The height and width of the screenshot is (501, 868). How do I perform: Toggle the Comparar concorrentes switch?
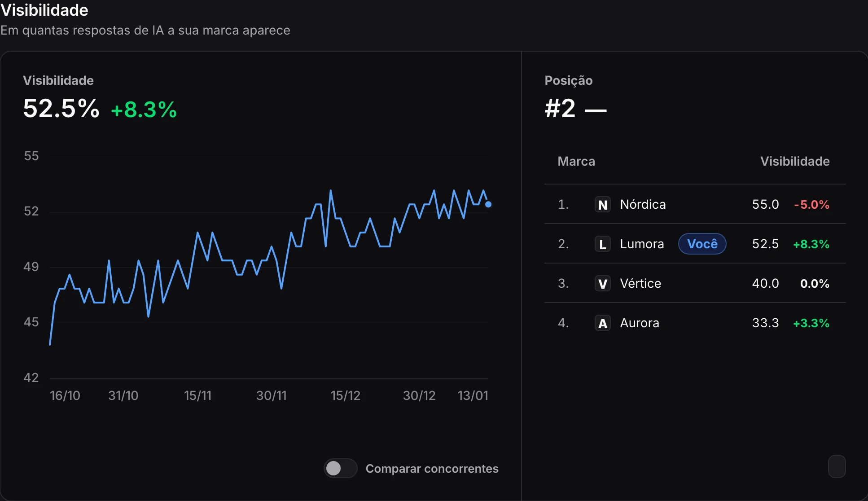[340, 468]
